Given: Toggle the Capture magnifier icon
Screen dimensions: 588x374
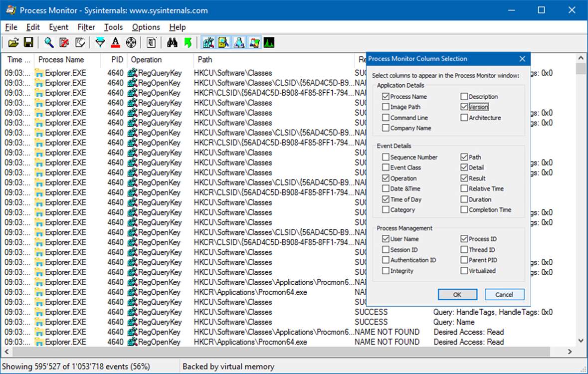Looking at the screenshot, I should 49,43.
